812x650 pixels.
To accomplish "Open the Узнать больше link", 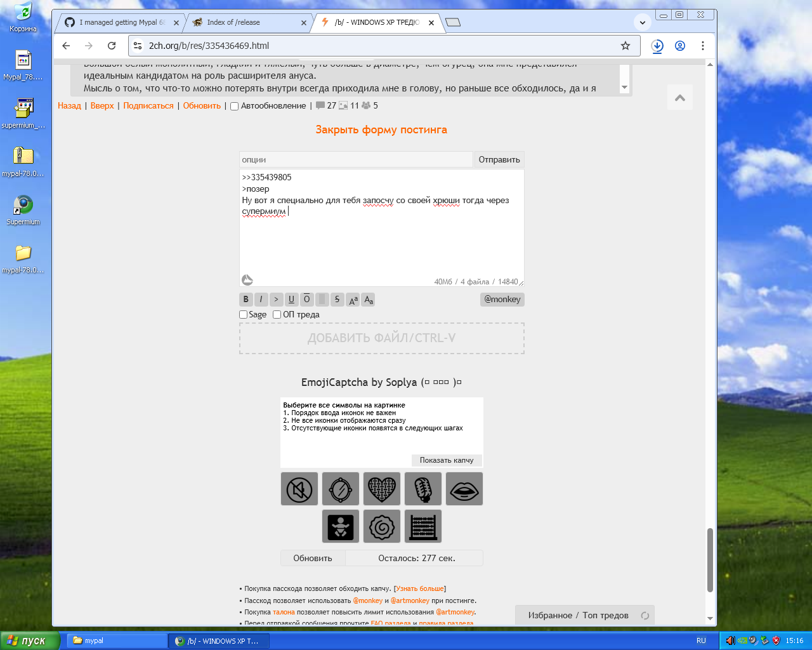I will (x=420, y=589).
